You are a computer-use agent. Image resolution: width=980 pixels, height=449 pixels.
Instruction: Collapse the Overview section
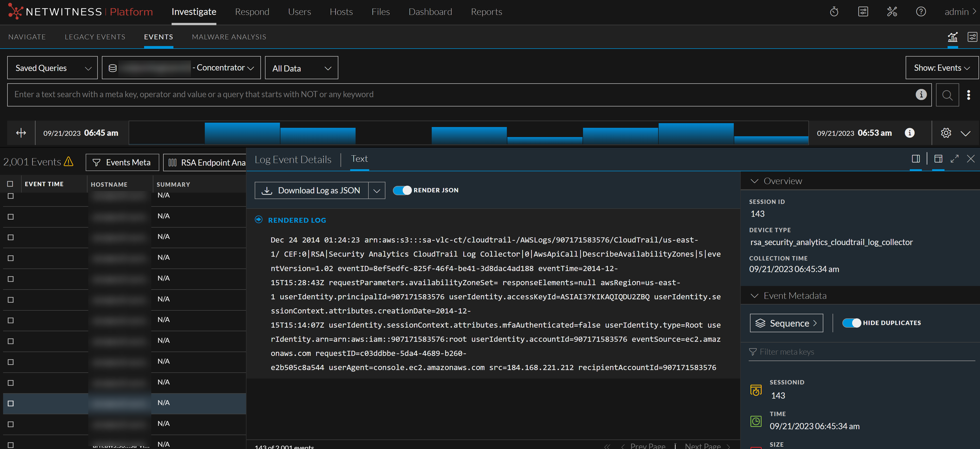[754, 181]
